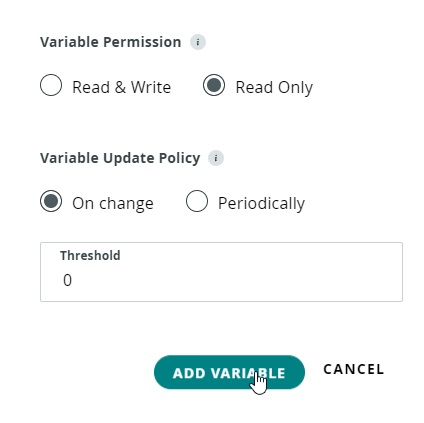
Task: Open the info tooltip next to Variable Update Policy
Action: point(216,158)
